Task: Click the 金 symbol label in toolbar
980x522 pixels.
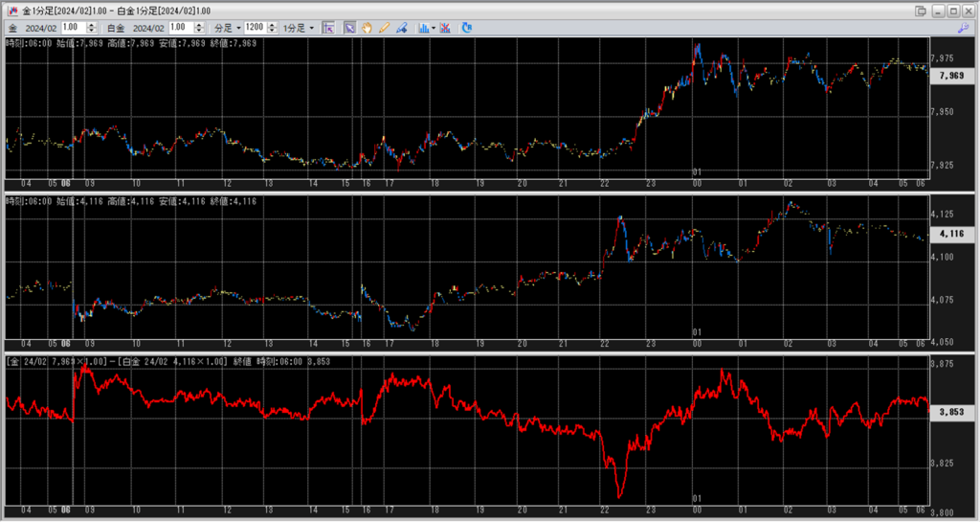Action: point(12,28)
